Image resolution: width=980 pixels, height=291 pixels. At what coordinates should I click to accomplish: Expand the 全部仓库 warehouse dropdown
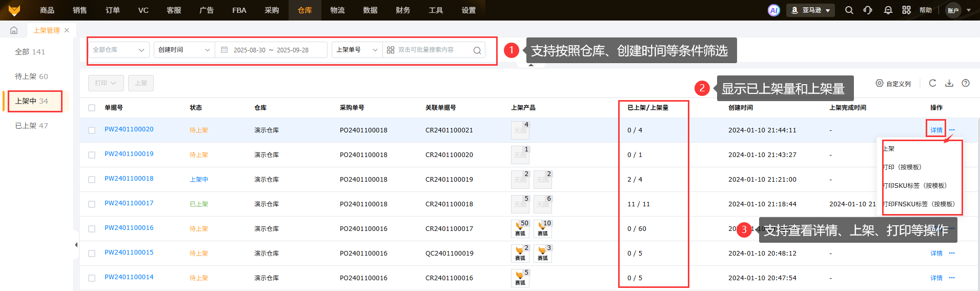pyautogui.click(x=118, y=50)
